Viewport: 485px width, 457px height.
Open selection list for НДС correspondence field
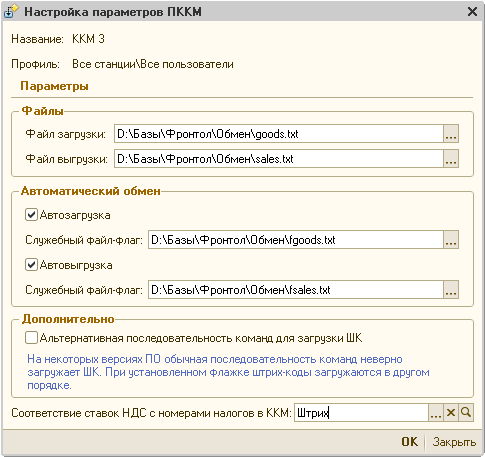coord(436,413)
